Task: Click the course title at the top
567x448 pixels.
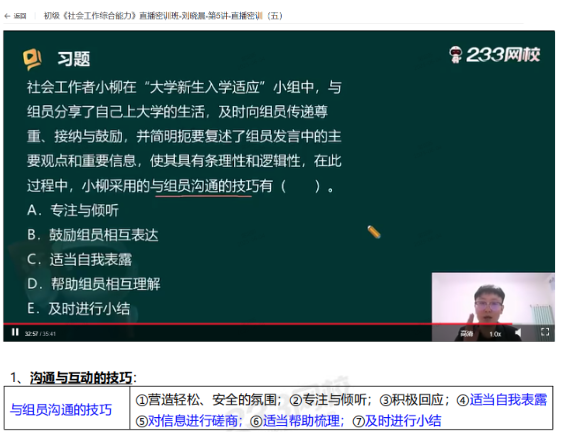Action: coord(163,16)
